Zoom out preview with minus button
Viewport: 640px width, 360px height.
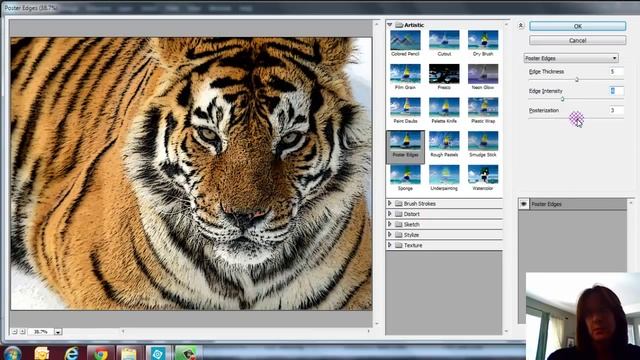(14, 332)
